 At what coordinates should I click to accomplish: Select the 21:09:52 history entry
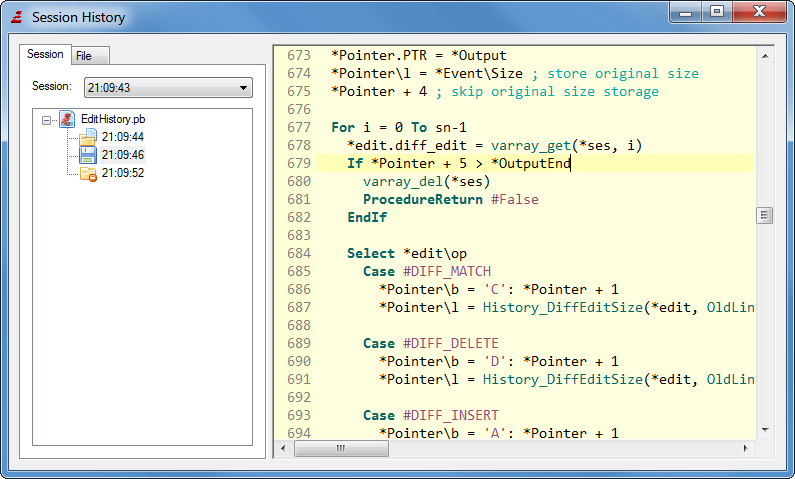[122, 173]
